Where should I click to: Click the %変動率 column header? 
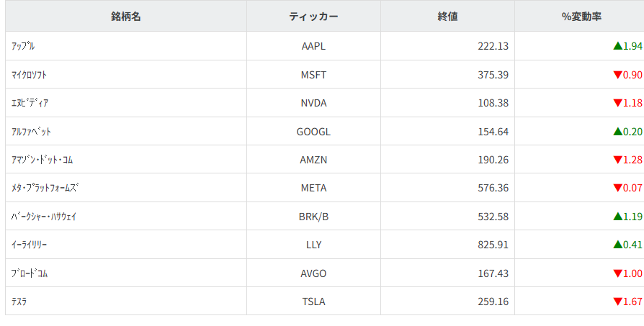click(x=581, y=17)
